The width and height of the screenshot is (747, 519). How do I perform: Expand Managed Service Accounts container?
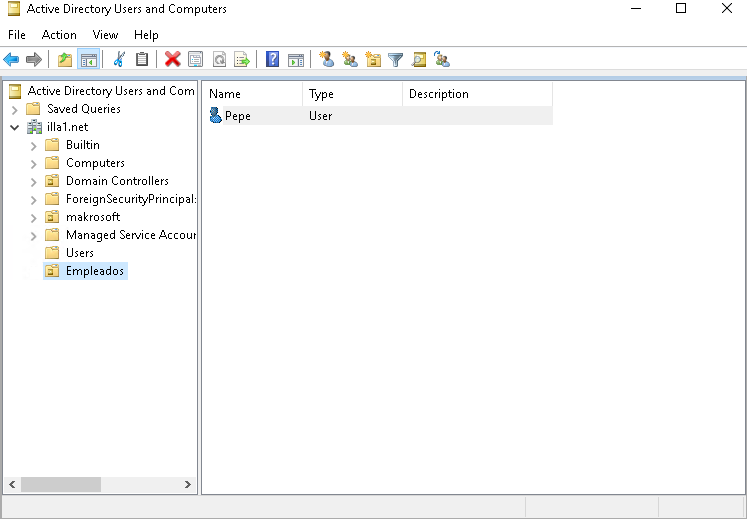coord(33,236)
